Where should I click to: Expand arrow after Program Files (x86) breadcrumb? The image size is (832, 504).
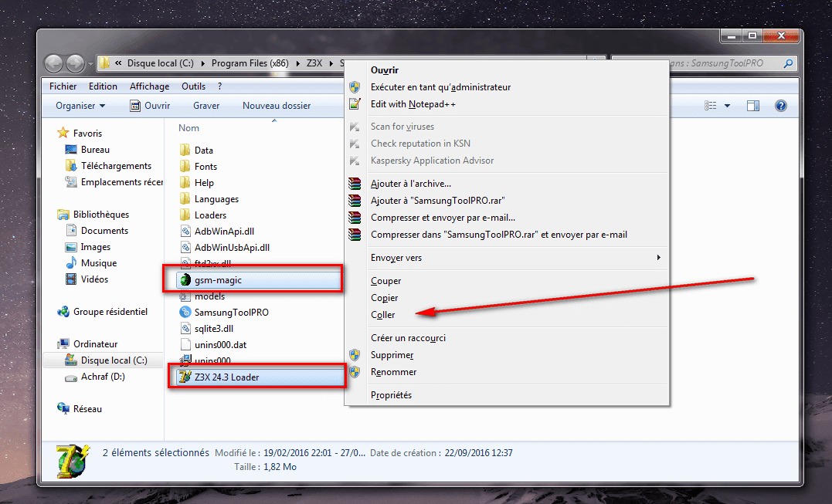point(297,63)
